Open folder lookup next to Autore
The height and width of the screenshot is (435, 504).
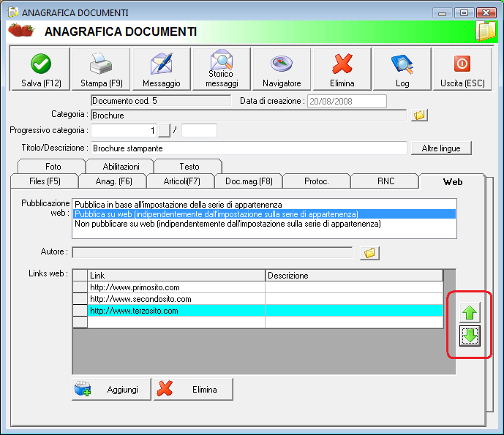pos(369,253)
